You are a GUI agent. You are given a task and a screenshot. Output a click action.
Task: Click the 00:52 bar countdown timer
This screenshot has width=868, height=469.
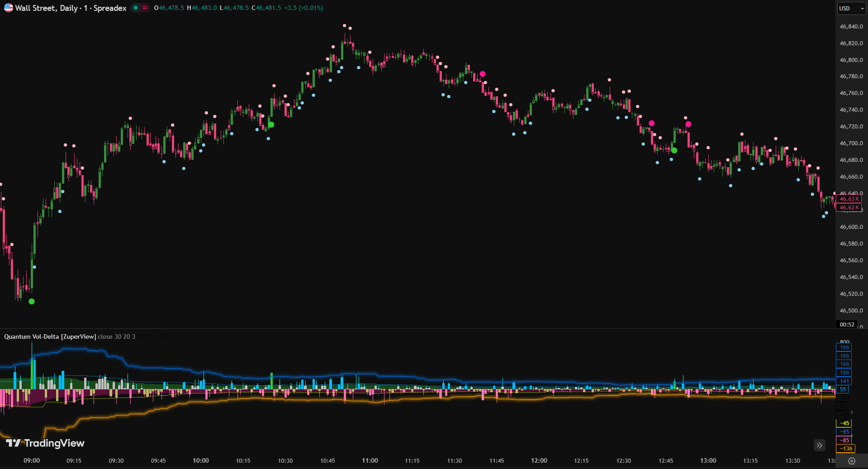(x=847, y=324)
